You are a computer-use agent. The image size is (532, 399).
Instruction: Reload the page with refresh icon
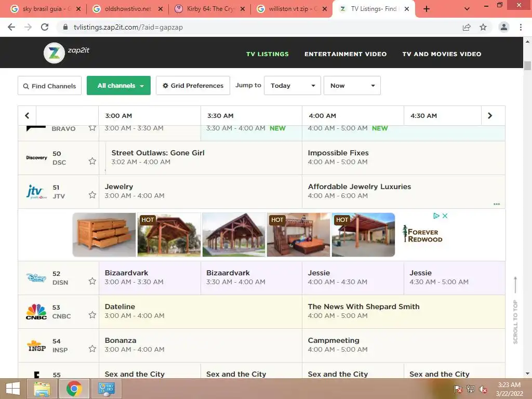pos(45,27)
